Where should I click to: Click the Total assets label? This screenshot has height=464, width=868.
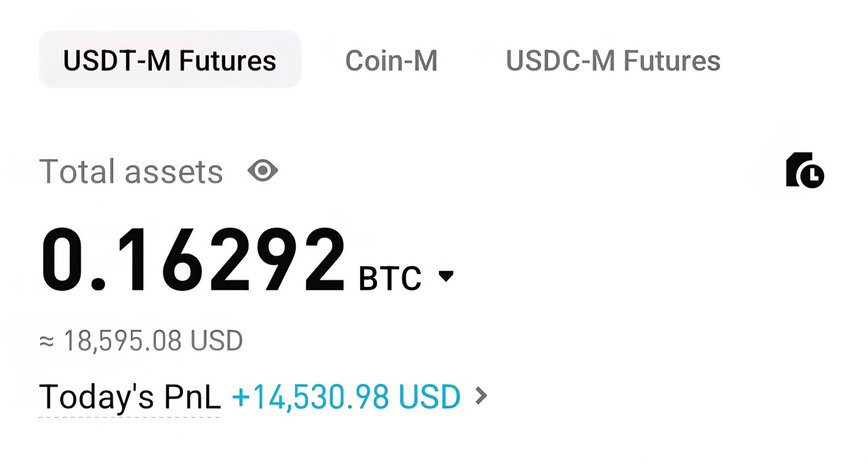point(131,172)
